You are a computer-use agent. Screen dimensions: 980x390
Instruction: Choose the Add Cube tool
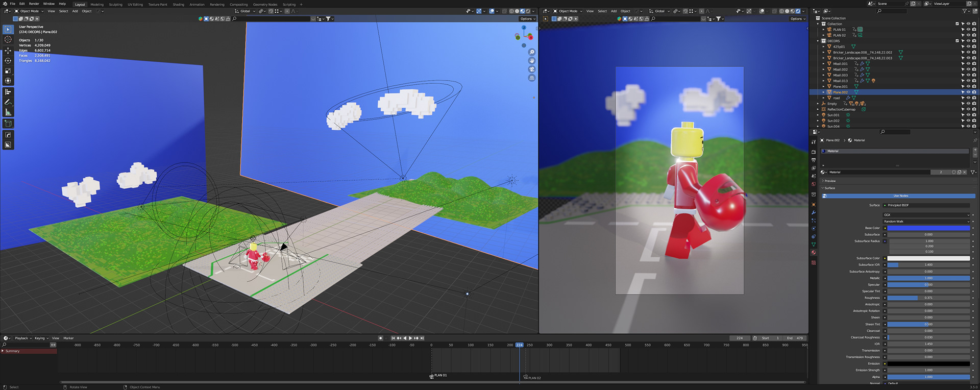point(8,124)
